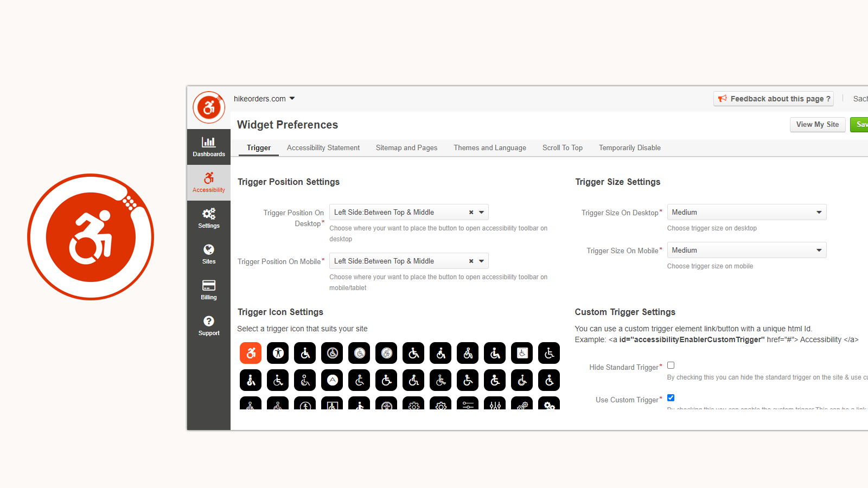Click Feedback about this page button
This screenshot has height=488, width=868.
[774, 99]
